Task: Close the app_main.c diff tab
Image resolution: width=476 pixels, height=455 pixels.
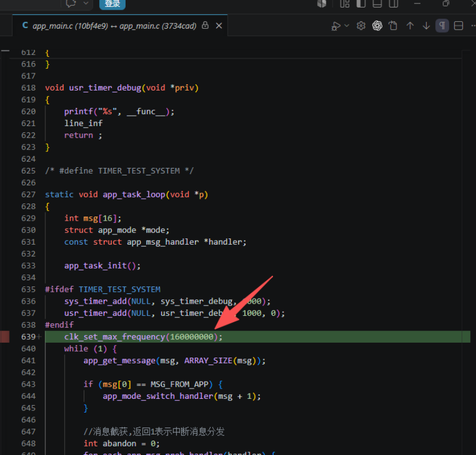Action: 219,26
